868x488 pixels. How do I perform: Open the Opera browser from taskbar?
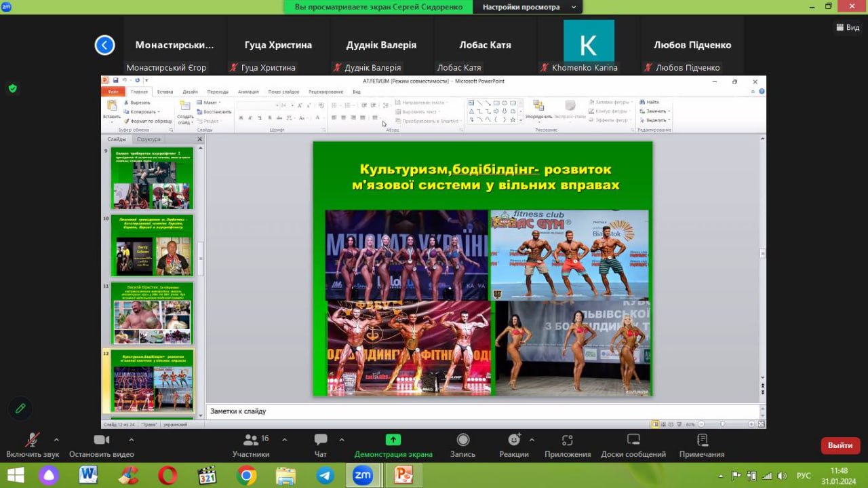[x=167, y=475]
